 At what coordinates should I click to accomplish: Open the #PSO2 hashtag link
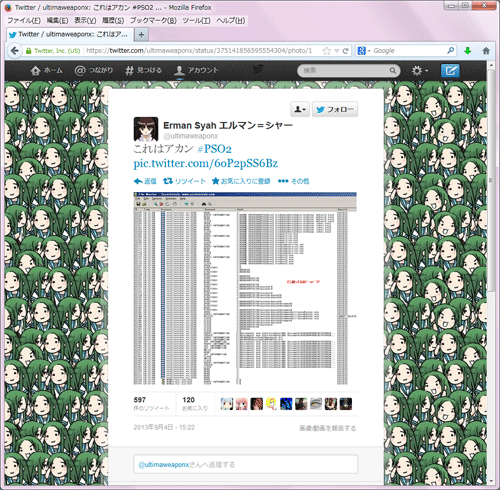tap(214, 149)
